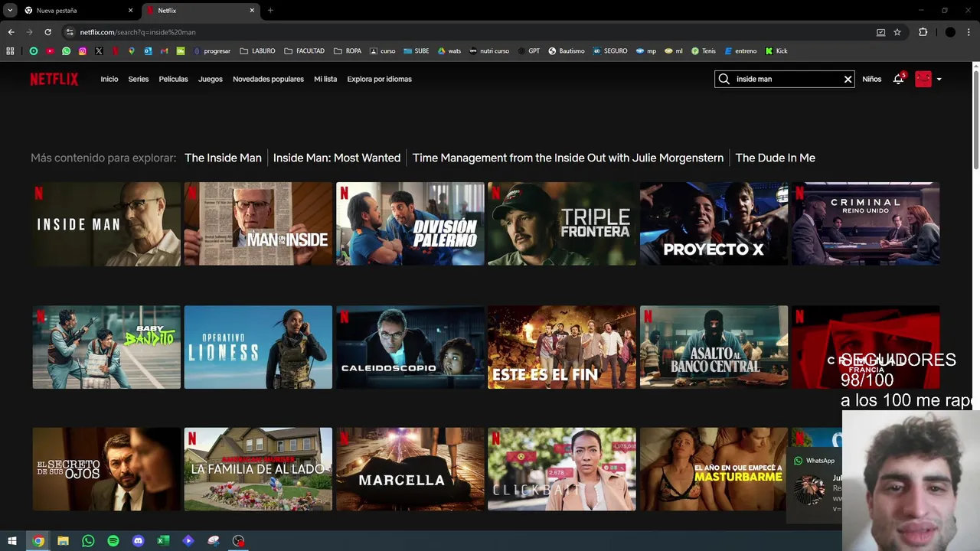Explore Time Management with Julie Morgenstern suggestion

pyautogui.click(x=568, y=158)
